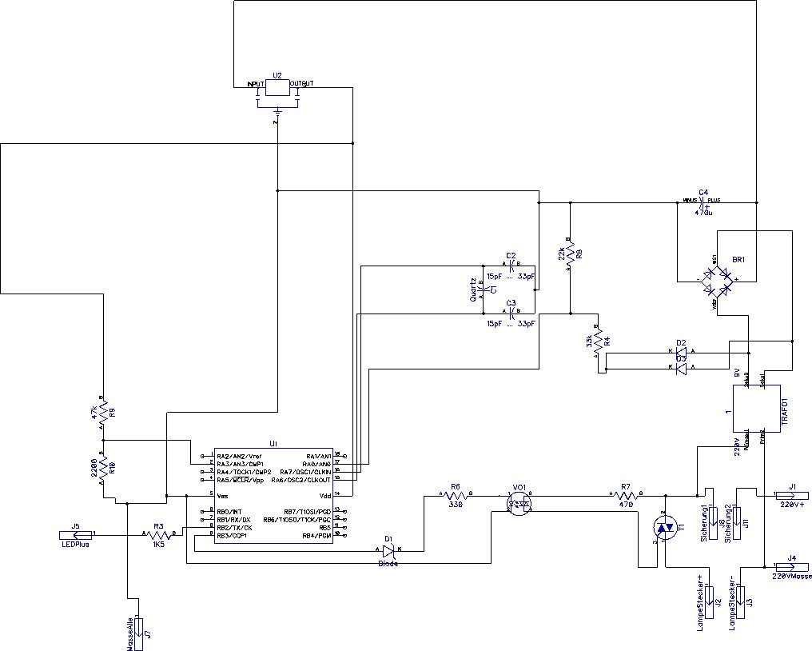Click the 'OUTPUT' label on U2
Screen dimensions: 812x651
coord(301,83)
